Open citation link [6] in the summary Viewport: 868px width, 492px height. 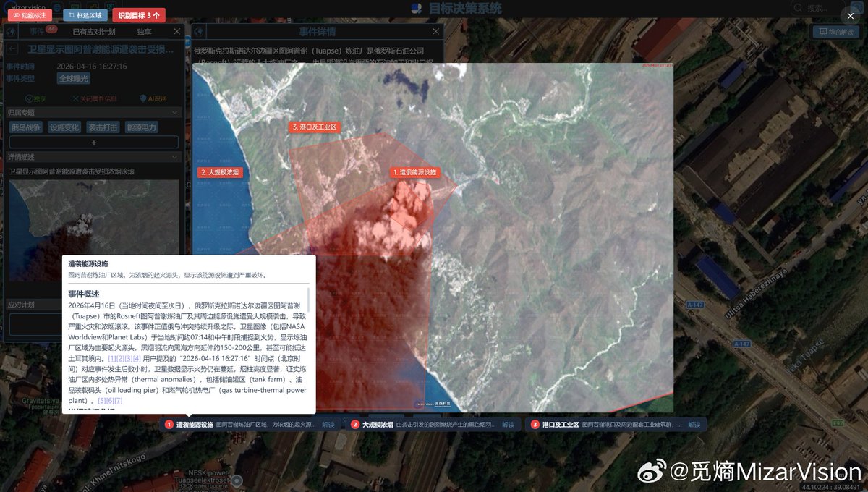pos(110,401)
